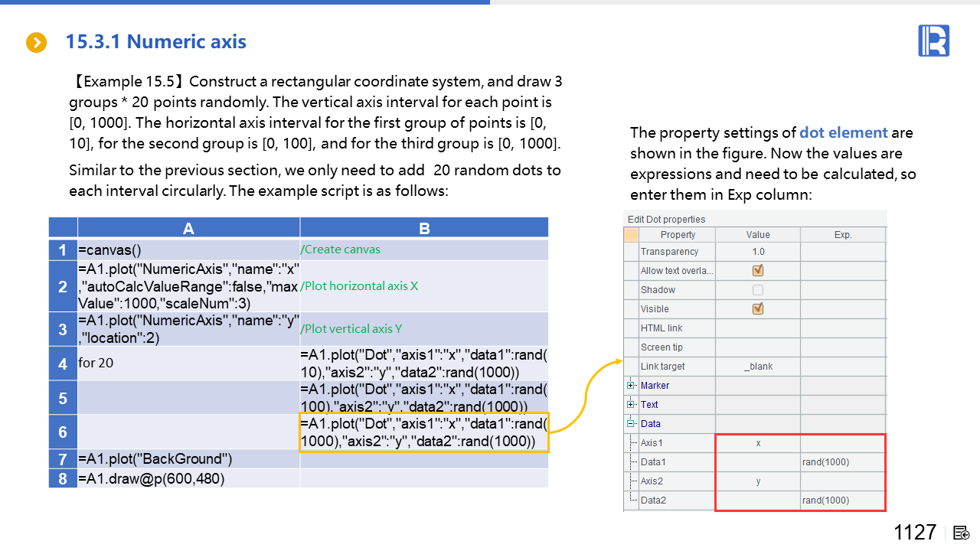Uncheck the Allow text overlap checkbox
The height and width of the screenshot is (551, 980).
point(758,271)
